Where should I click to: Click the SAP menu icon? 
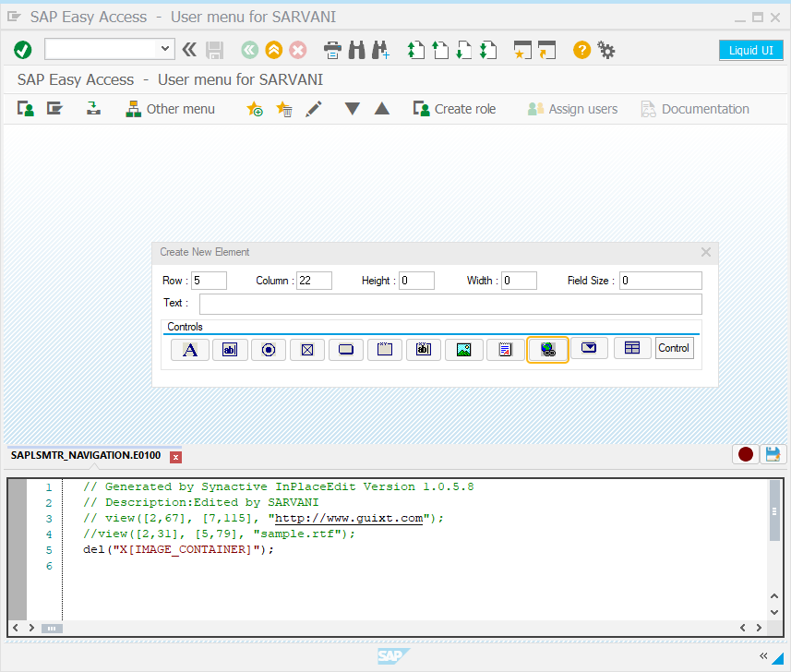click(54, 109)
